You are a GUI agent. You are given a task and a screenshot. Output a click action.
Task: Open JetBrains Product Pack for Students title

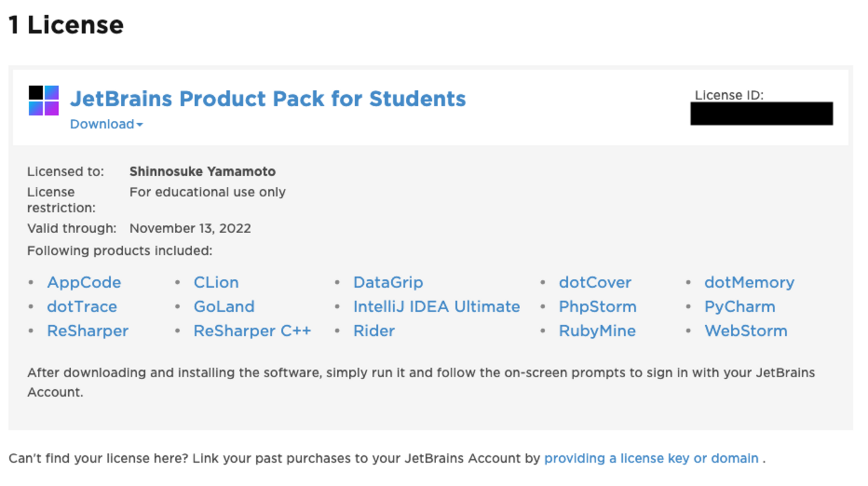pos(268,99)
